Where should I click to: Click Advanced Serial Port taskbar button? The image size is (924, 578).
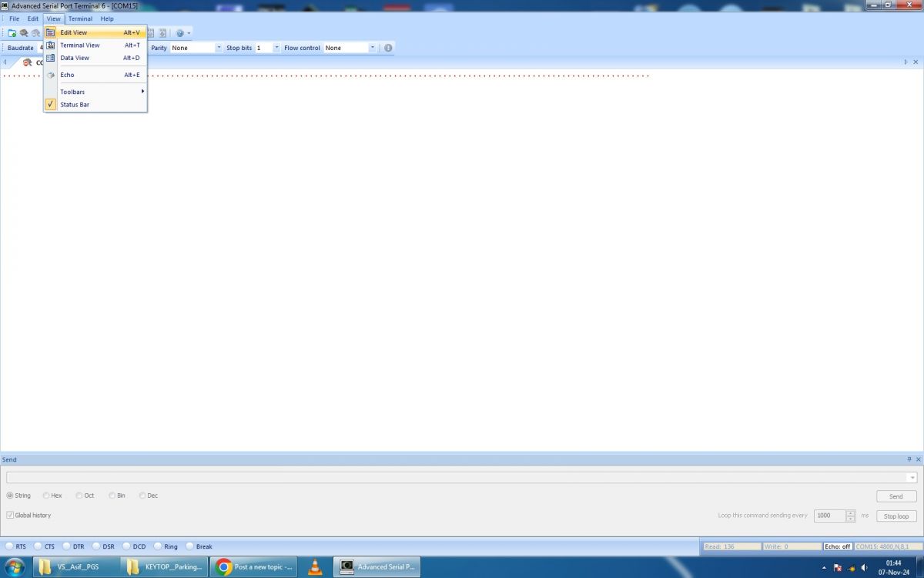(x=377, y=567)
